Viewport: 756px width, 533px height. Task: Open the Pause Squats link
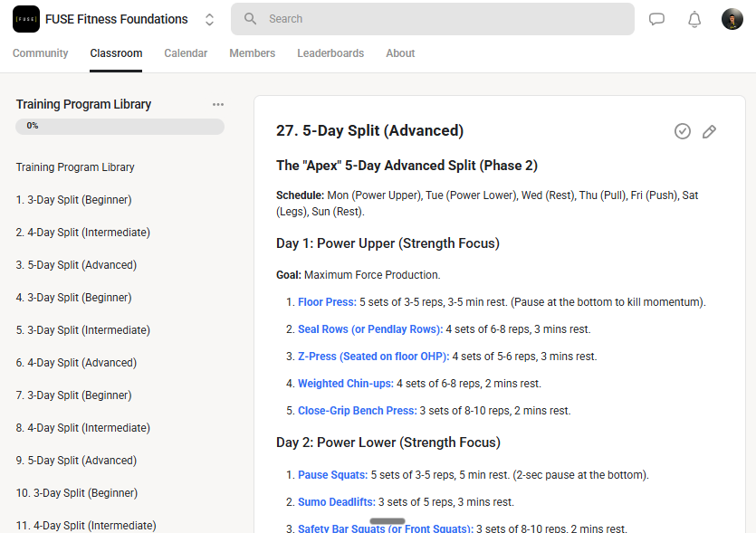tap(332, 475)
